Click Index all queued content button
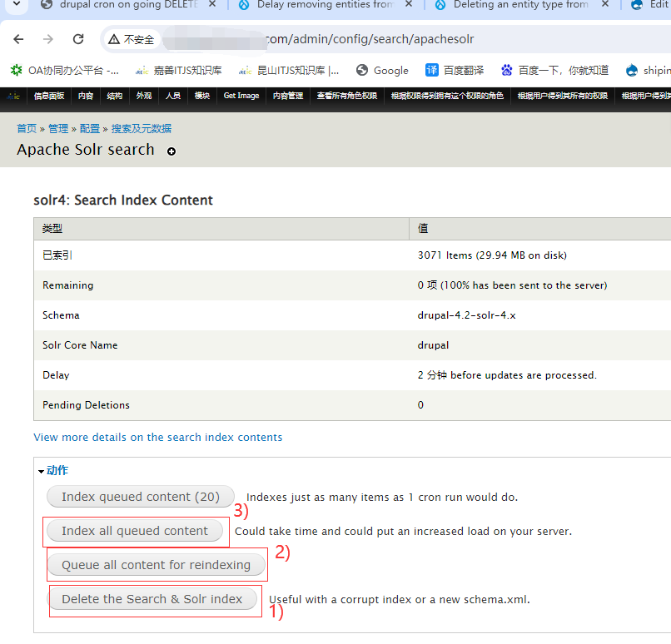This screenshot has height=644, width=671. (135, 531)
